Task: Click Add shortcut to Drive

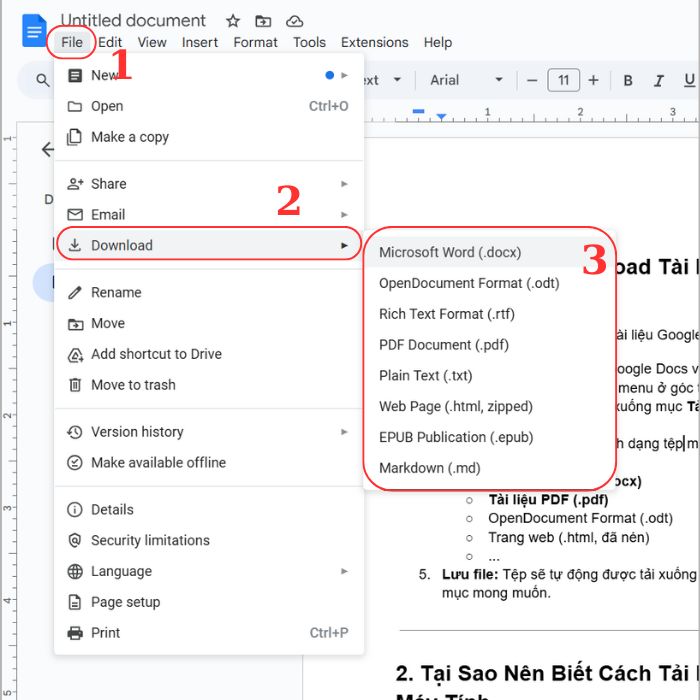Action: [x=208, y=354]
